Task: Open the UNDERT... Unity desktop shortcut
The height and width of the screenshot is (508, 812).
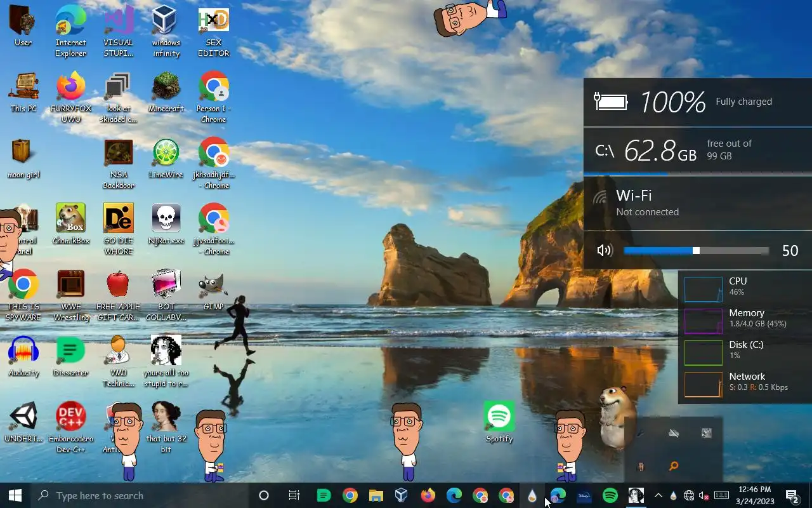Action: [23, 422]
